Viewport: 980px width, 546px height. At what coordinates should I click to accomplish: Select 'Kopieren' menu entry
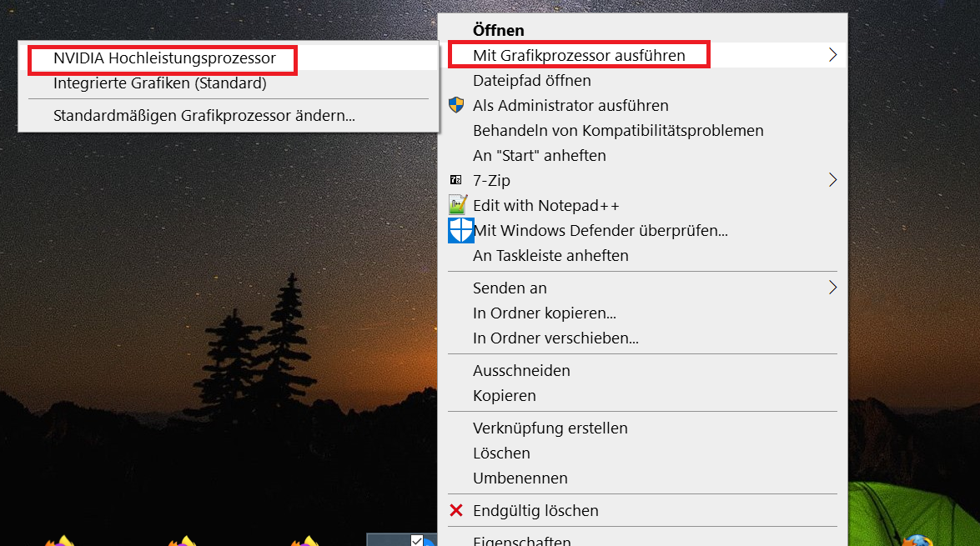point(642,395)
